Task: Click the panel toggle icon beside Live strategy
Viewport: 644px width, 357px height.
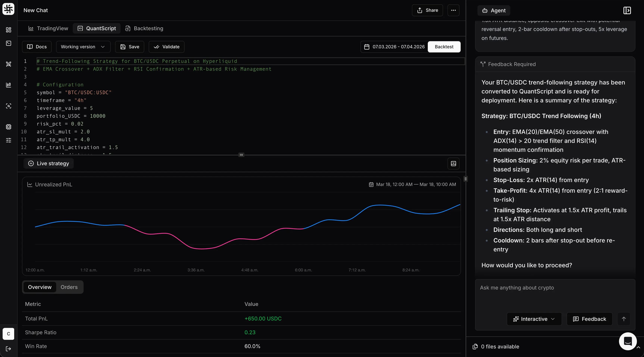Action: coord(453,164)
